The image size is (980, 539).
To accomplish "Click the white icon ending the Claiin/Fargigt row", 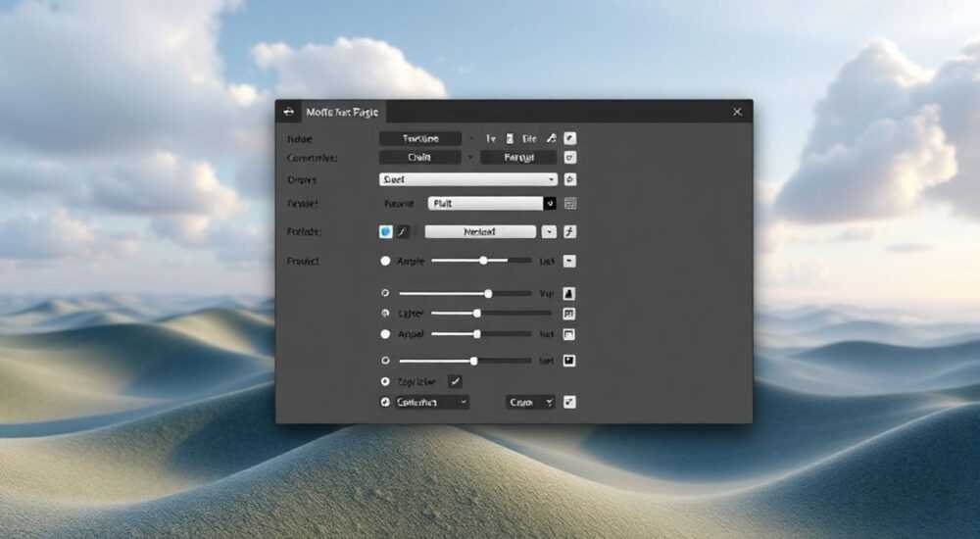I will 570,158.
